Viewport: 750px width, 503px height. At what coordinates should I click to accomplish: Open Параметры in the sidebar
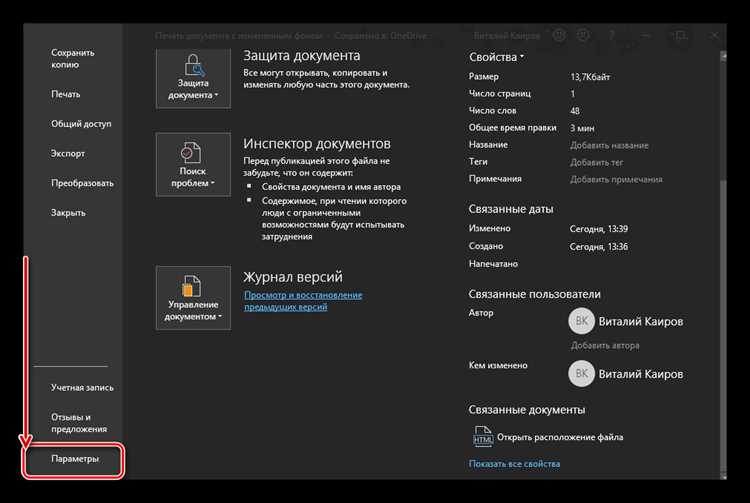click(x=74, y=459)
